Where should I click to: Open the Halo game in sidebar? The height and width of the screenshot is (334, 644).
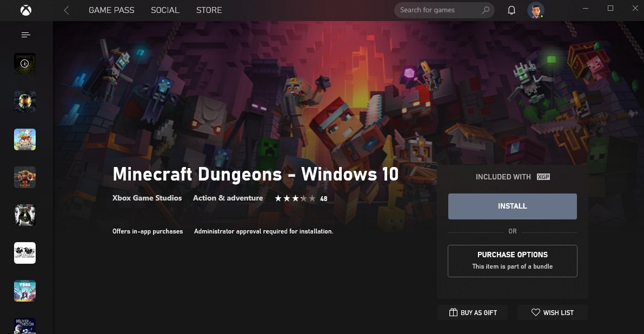25,102
